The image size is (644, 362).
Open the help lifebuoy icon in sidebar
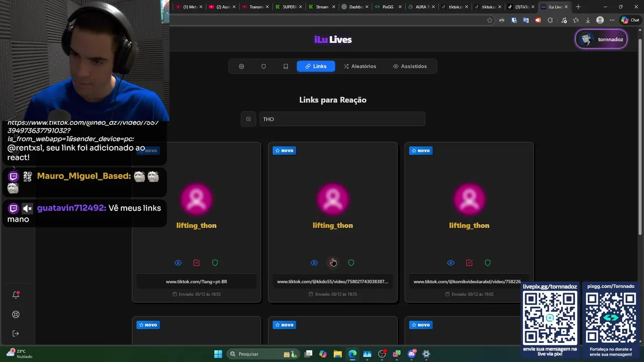pos(16,314)
